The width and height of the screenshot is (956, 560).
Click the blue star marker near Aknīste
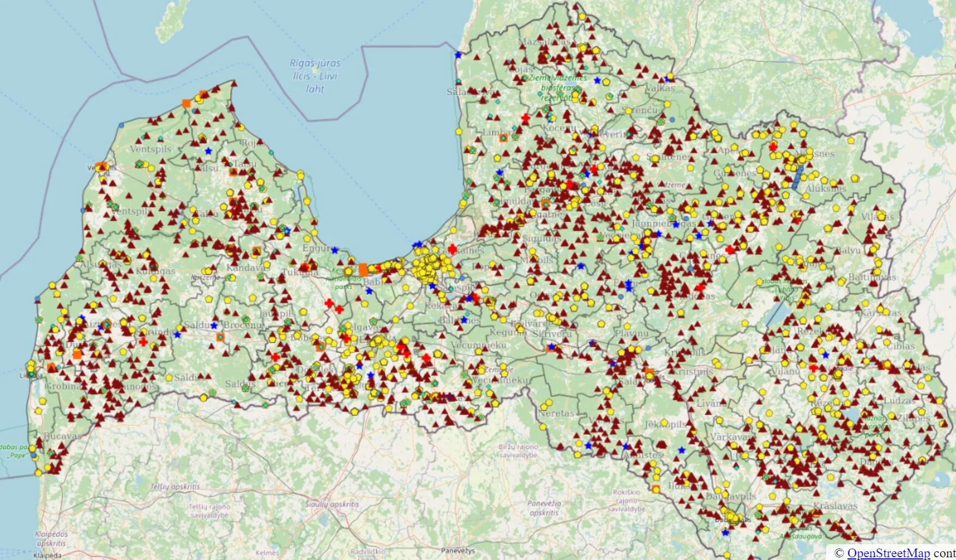(x=626, y=447)
